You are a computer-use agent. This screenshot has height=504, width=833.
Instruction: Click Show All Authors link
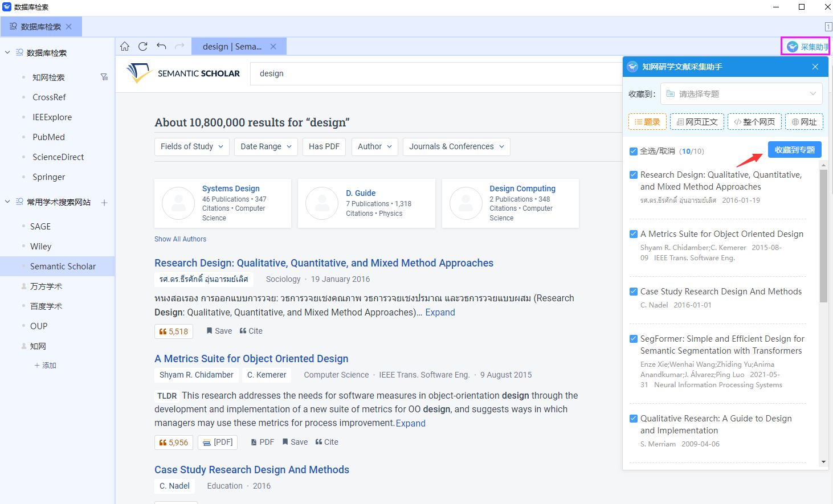pyautogui.click(x=180, y=239)
